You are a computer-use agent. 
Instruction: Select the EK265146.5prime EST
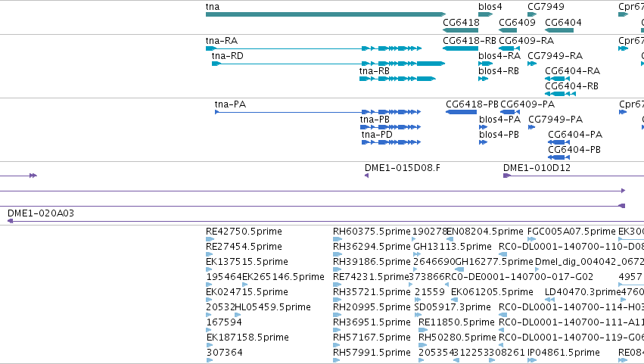(x=244, y=285)
